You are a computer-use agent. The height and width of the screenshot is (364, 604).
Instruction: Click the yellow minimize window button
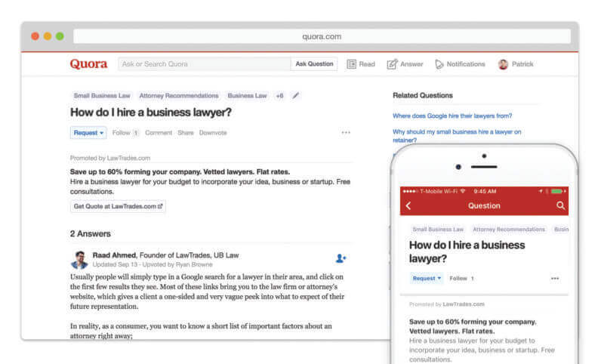tap(48, 36)
